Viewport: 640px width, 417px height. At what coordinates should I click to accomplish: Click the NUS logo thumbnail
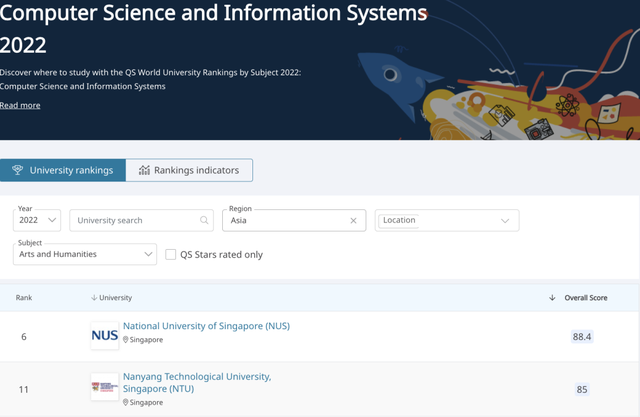105,335
